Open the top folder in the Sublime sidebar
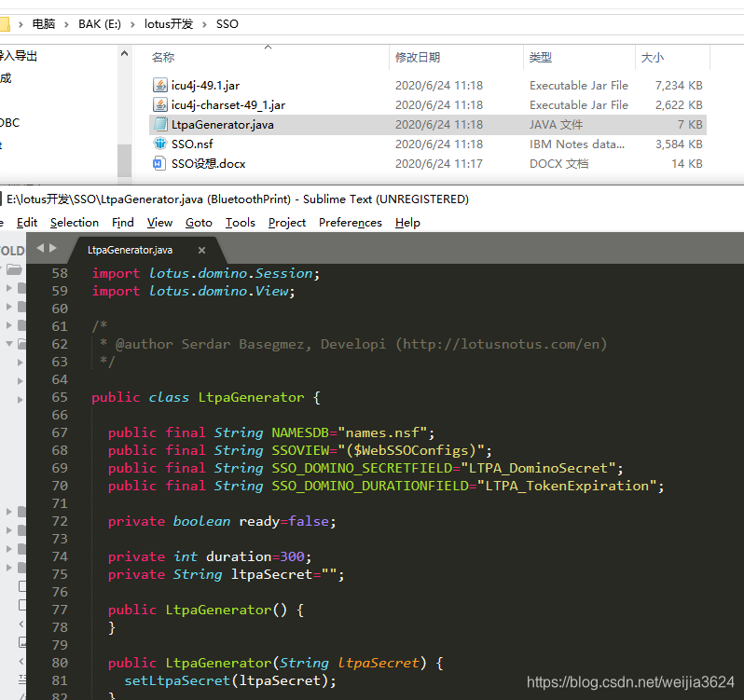The width and height of the screenshot is (744, 700). pos(14,270)
